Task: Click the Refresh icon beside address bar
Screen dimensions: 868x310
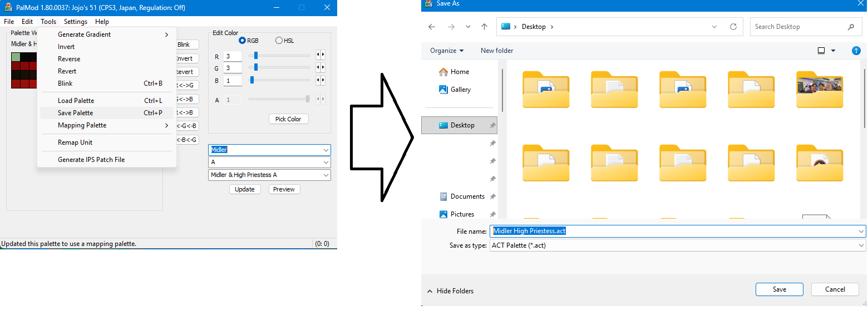Action: (733, 27)
